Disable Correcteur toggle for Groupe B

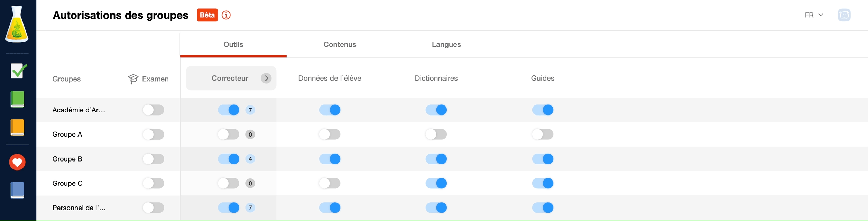pos(229,159)
